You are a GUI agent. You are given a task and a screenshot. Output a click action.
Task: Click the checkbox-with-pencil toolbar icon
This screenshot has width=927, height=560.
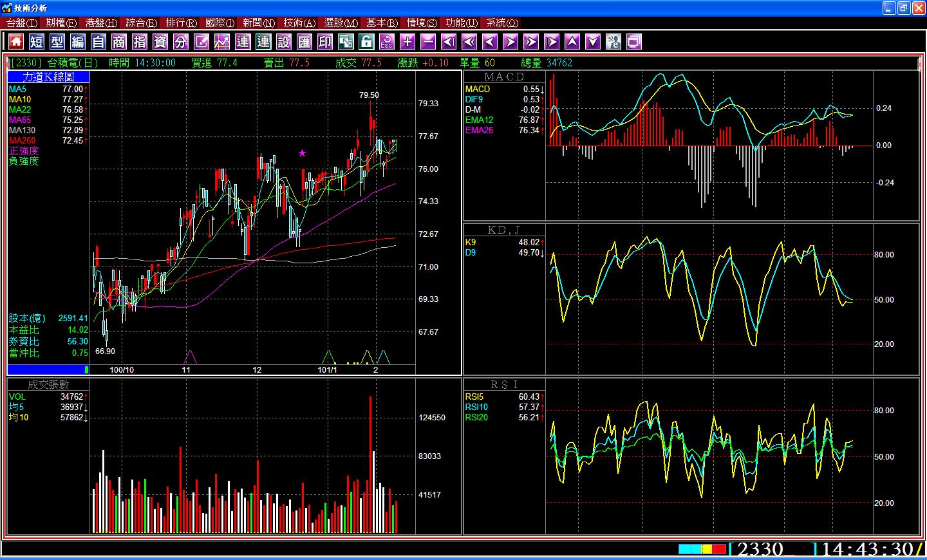point(201,42)
